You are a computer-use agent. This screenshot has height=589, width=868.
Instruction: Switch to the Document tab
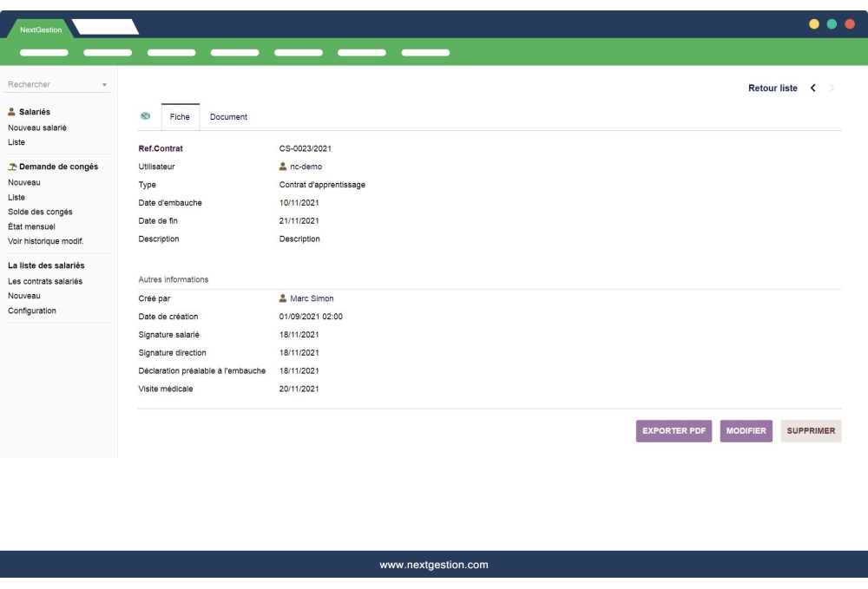[228, 117]
